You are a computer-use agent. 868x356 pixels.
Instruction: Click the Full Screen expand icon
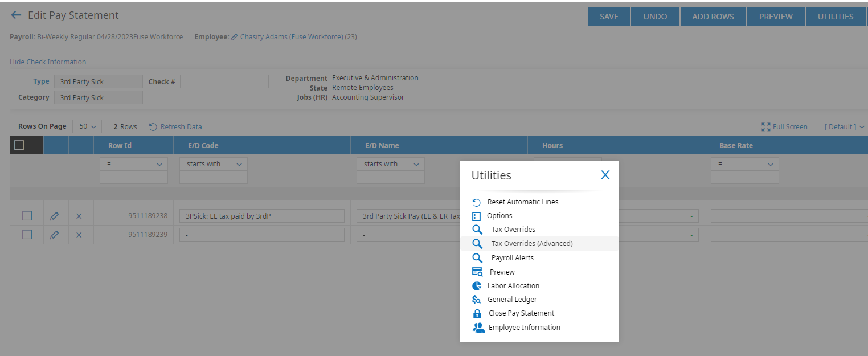coord(765,126)
